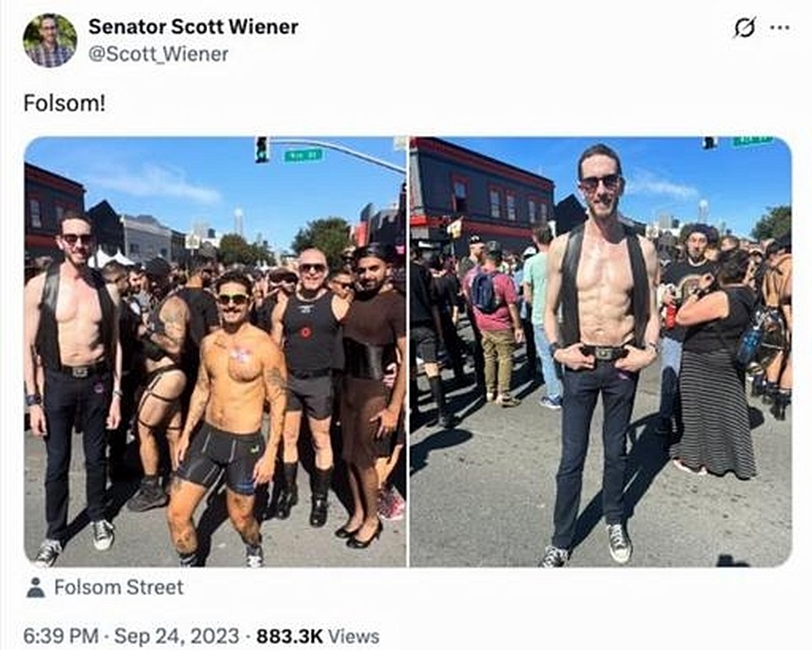Click the Views label
This screenshot has height=650, width=812.
[x=354, y=636]
